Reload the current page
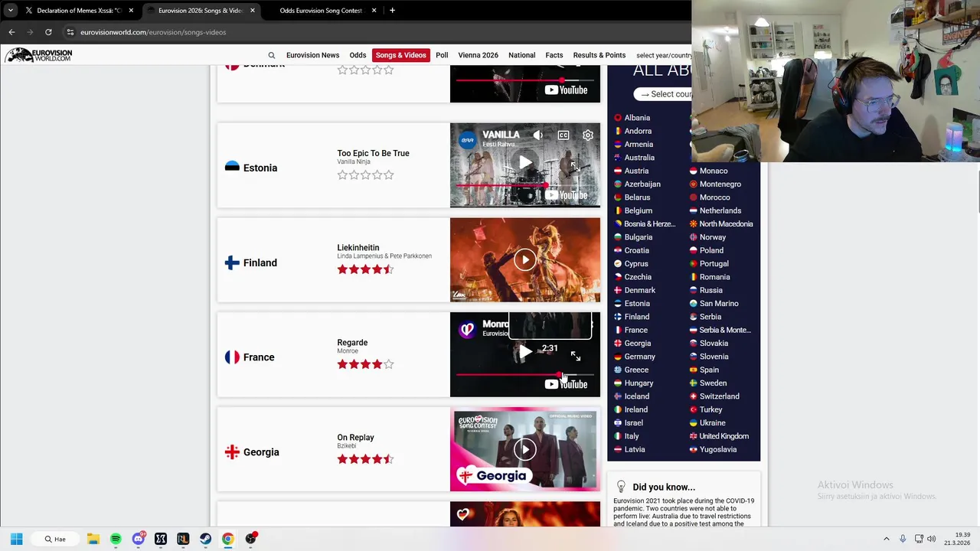This screenshot has width=980, height=551. 48,32
